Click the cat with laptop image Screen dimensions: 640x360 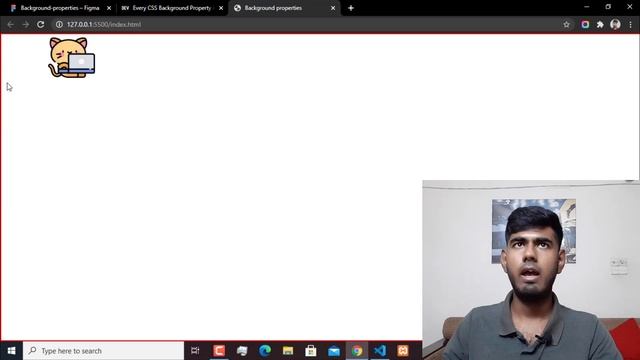pos(72,57)
